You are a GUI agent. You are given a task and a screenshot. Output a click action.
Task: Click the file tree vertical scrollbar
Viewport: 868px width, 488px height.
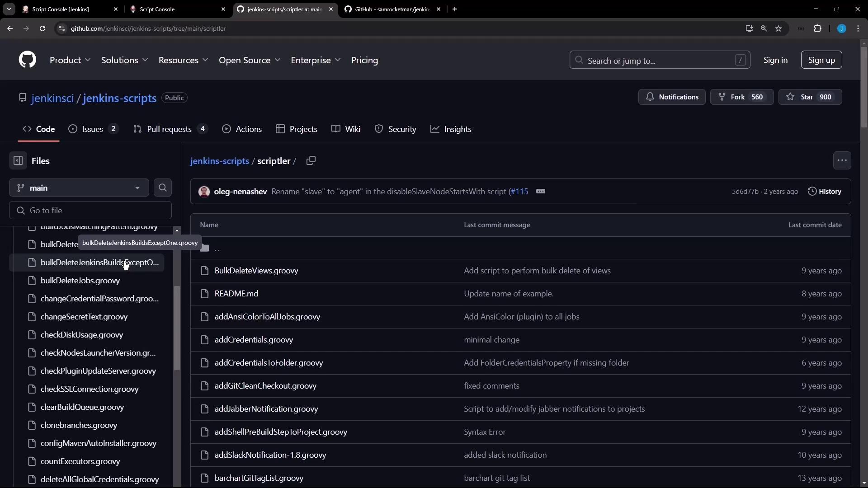pos(177,328)
